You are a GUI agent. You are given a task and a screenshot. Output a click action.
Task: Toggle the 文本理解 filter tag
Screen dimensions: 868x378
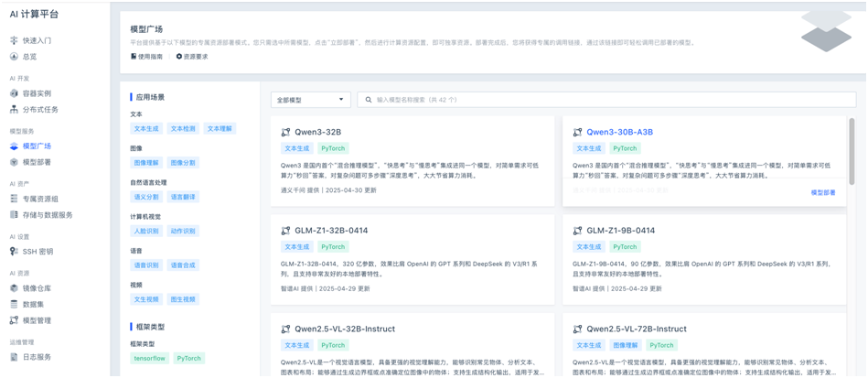[x=220, y=128]
